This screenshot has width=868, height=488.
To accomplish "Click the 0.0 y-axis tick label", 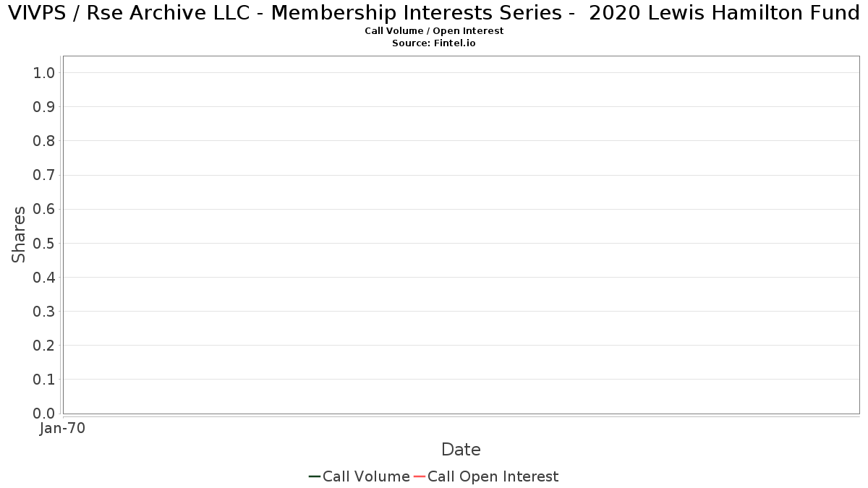I will (x=44, y=414).
